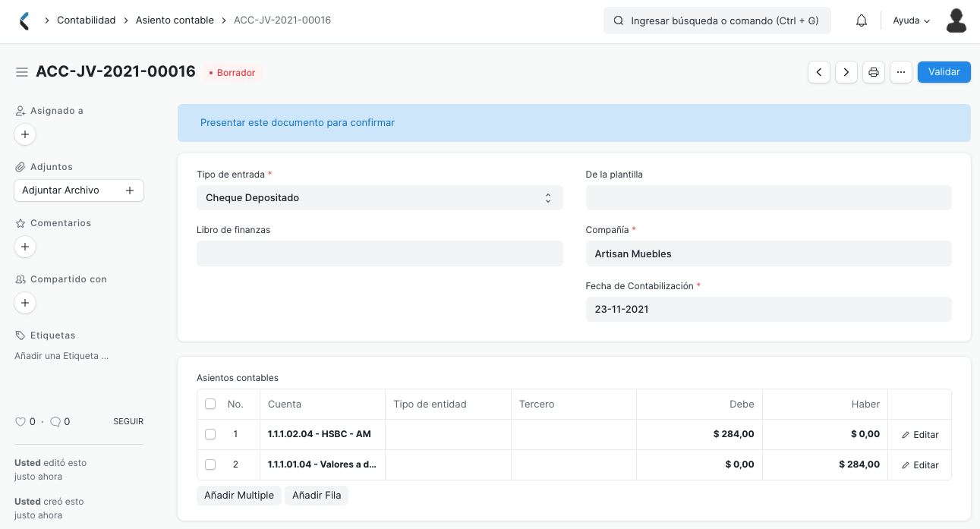Click account cell 1.1.1.02.04 - HSBC - AM

pos(323,434)
